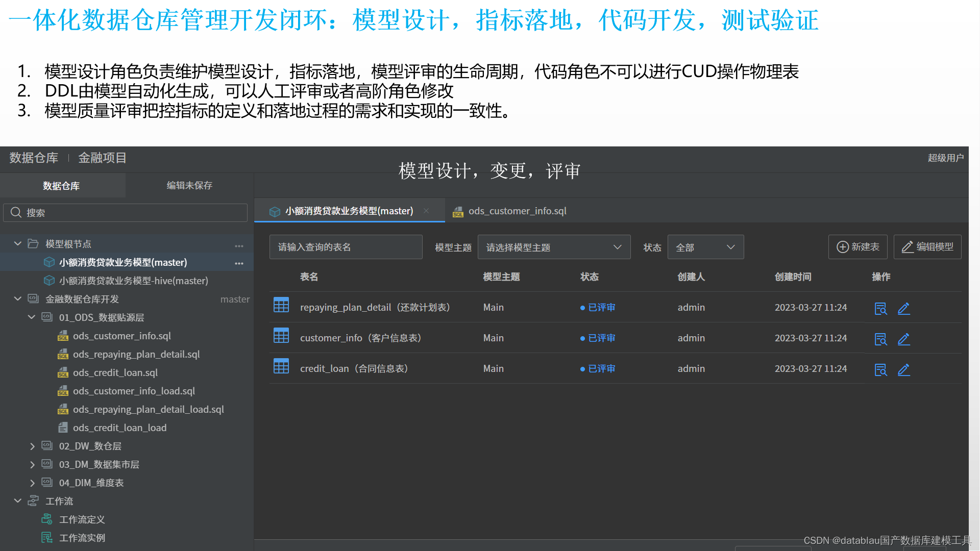Click the 已评审 status of customer_info
Screen dimensions: 980x551
(x=598, y=338)
